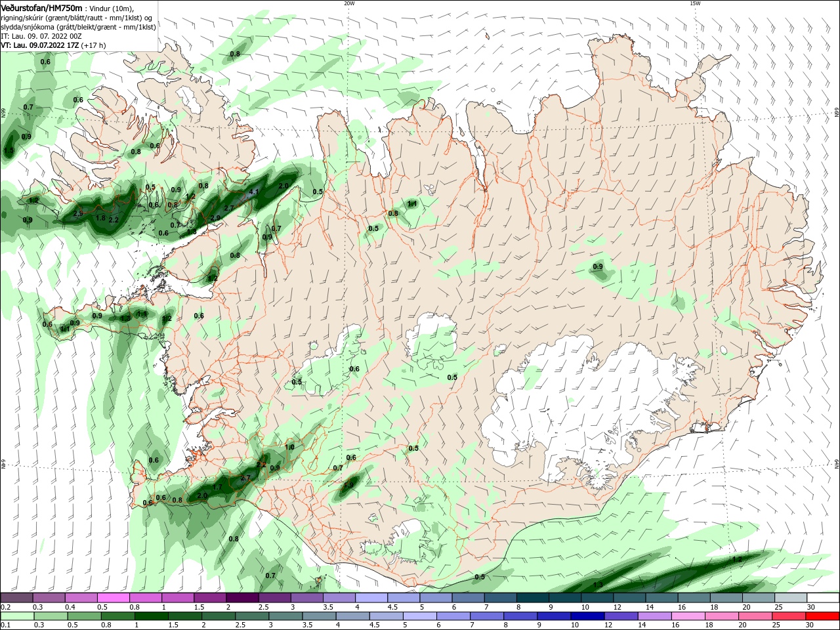Click the pinkish-red 25 mm rain scale swatch
Screen dimensions: 840x630
tap(790, 616)
